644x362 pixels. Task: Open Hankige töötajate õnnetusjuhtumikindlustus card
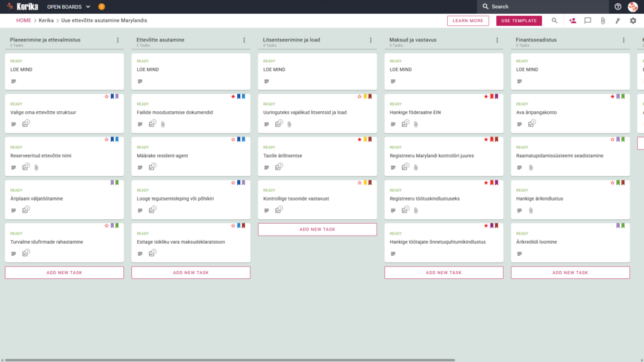pos(444,243)
